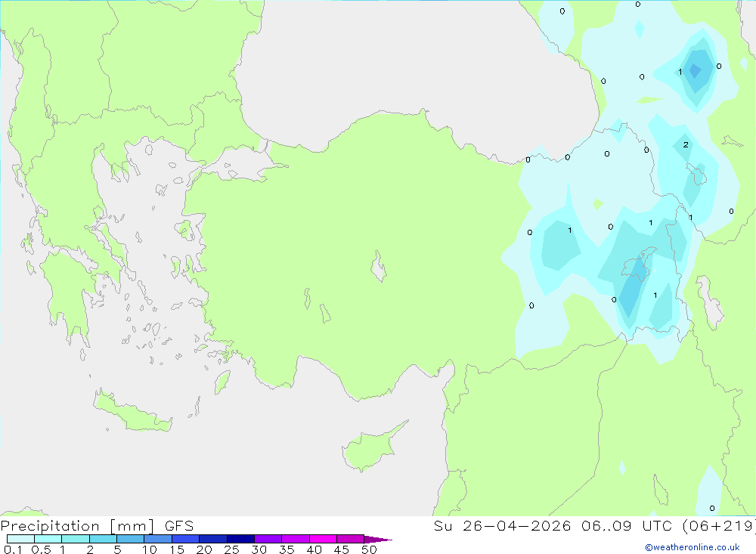Click the 0.1–0.5 mm palest legend swatch

coord(20,539)
